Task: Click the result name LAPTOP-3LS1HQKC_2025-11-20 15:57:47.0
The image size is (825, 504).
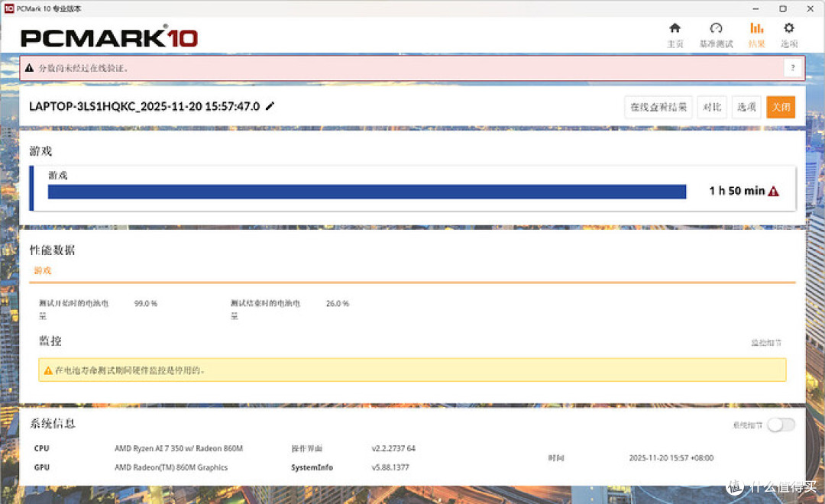Action: tap(144, 106)
